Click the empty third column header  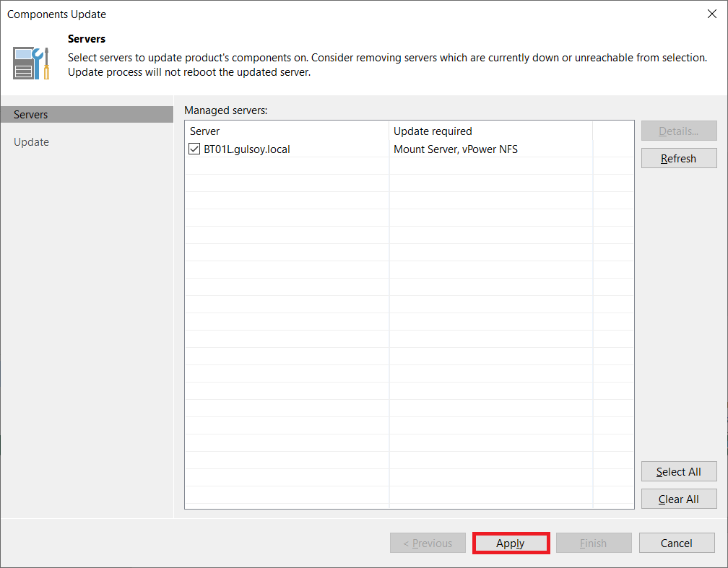click(x=612, y=131)
